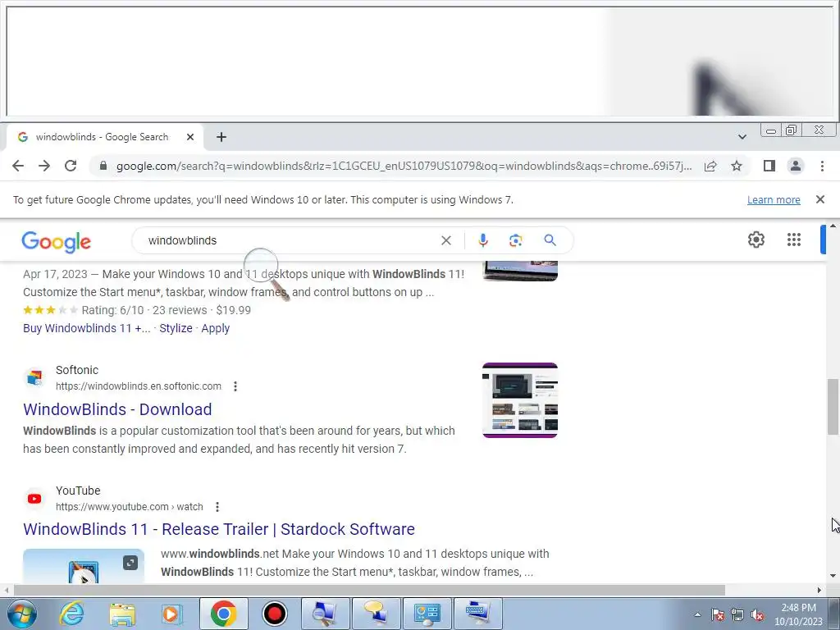Open the muted volume tray icon
Image resolution: width=840 pixels, height=630 pixels.
point(757,614)
